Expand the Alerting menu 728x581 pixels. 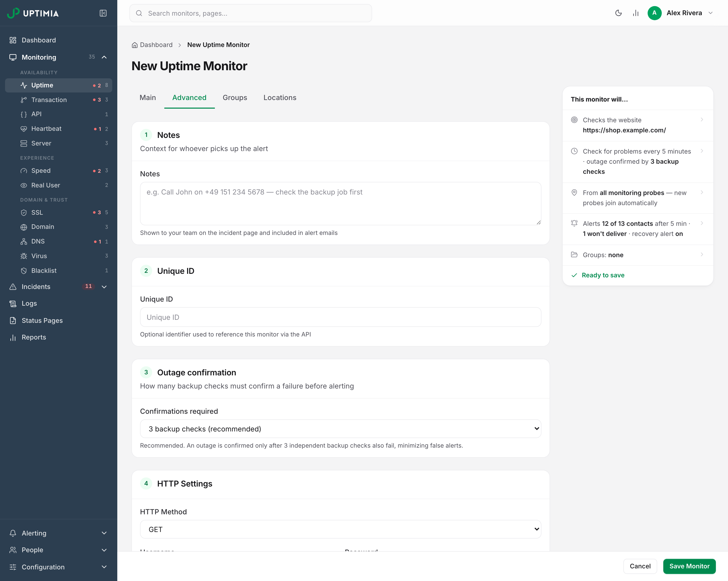tap(104, 533)
